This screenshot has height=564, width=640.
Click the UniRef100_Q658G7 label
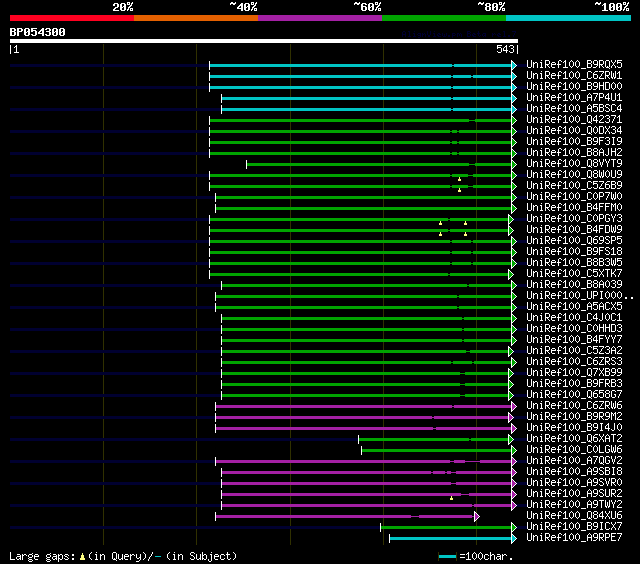coord(574,395)
